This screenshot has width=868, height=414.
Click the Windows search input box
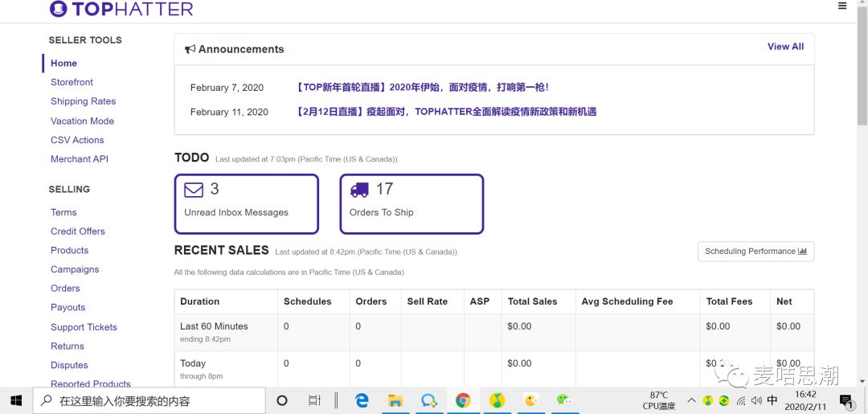coord(149,400)
